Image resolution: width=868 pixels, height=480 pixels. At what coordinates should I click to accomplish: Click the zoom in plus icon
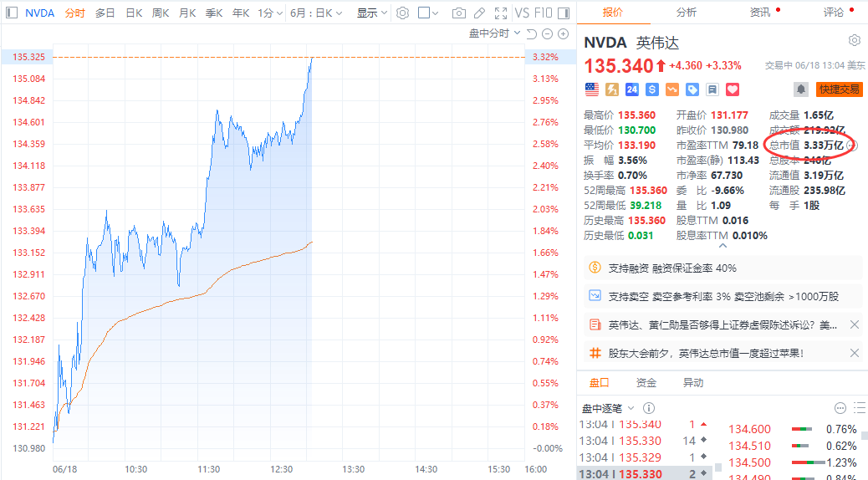point(563,33)
